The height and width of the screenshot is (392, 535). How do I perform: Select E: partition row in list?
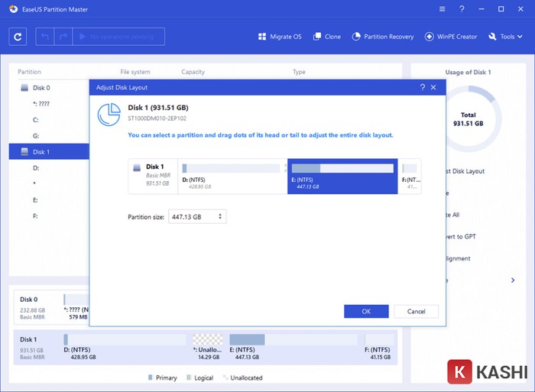[x=49, y=200]
